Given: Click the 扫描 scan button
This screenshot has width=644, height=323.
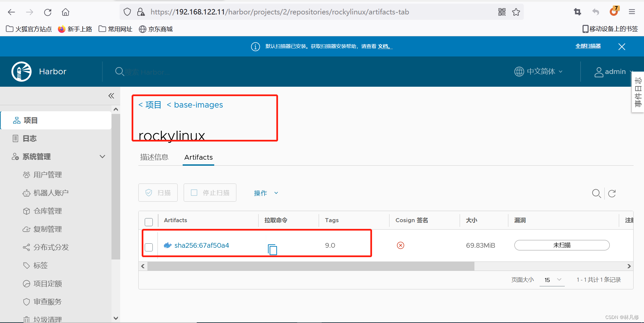Looking at the screenshot, I should 158,193.
